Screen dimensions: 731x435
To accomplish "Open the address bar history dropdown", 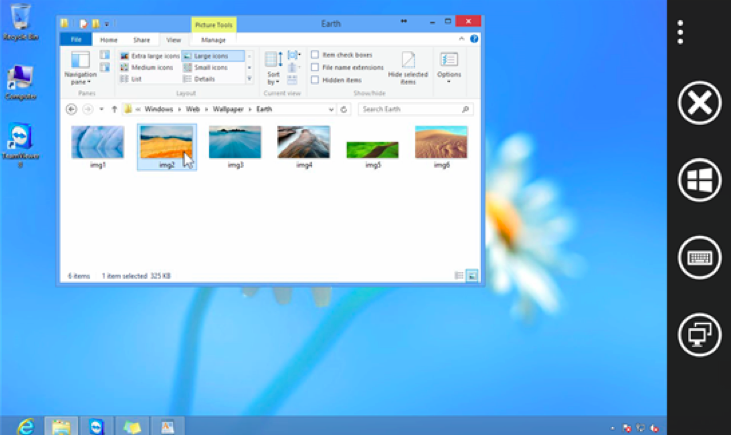I will [331, 109].
